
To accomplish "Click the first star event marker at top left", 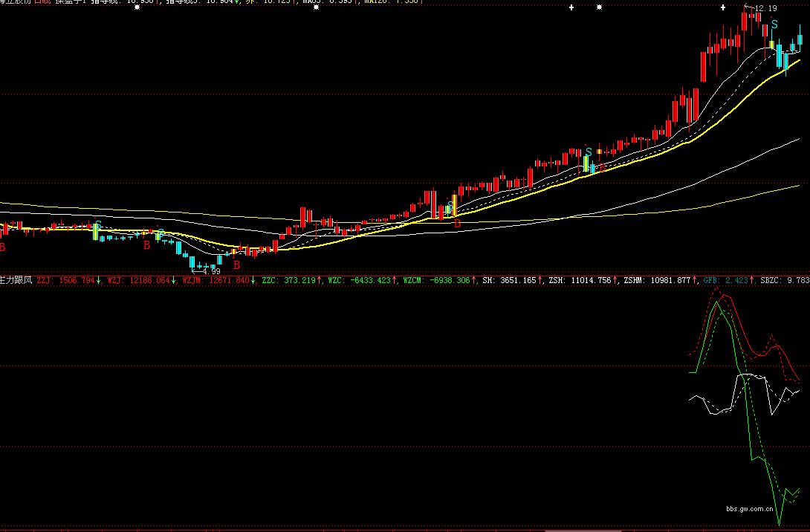I will pos(137,7).
